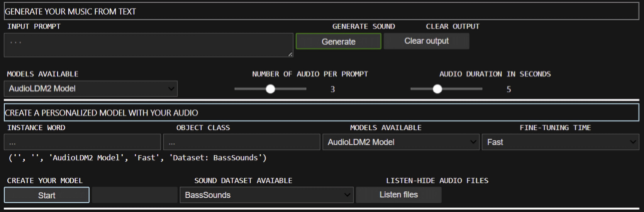Viewport: 644px width, 212px height.
Task: Click the Number of Audio Per Prompt slider handle
Action: (270, 89)
